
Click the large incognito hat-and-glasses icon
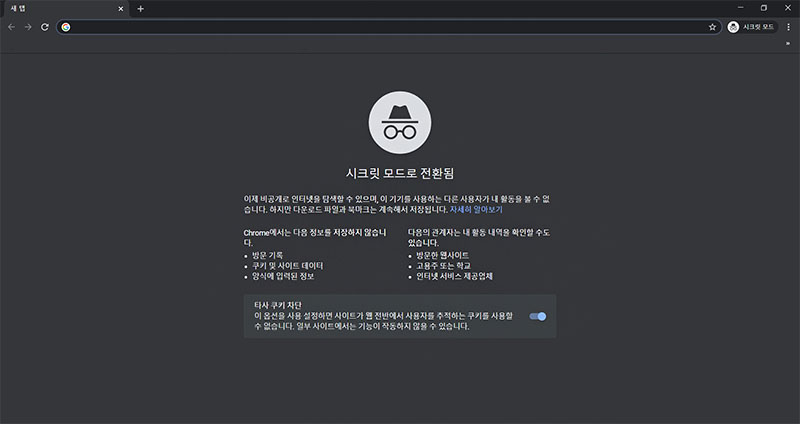[400, 122]
